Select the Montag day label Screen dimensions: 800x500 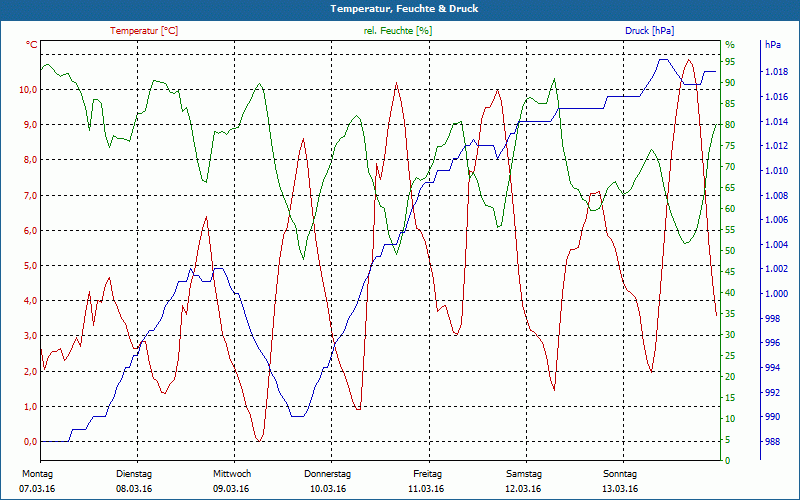coord(37,474)
